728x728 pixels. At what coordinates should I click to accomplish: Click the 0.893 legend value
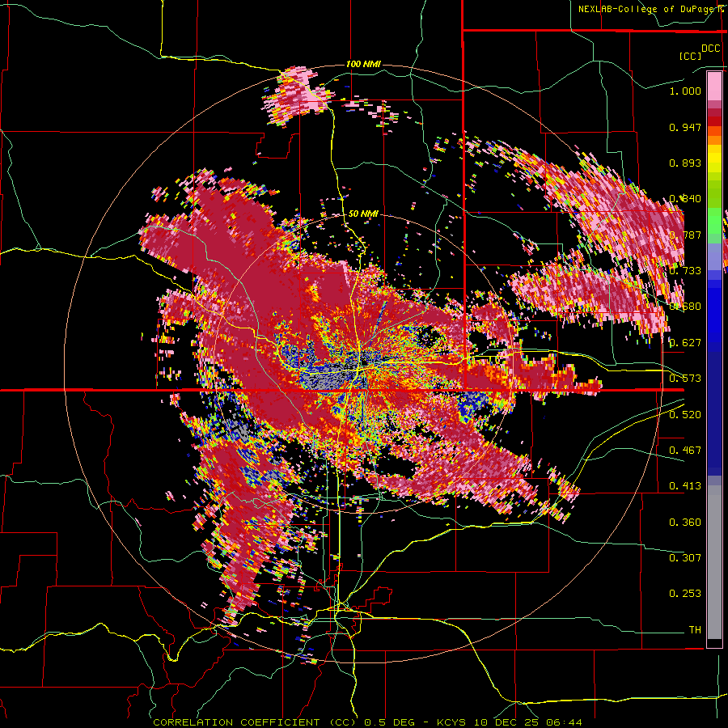685,163
